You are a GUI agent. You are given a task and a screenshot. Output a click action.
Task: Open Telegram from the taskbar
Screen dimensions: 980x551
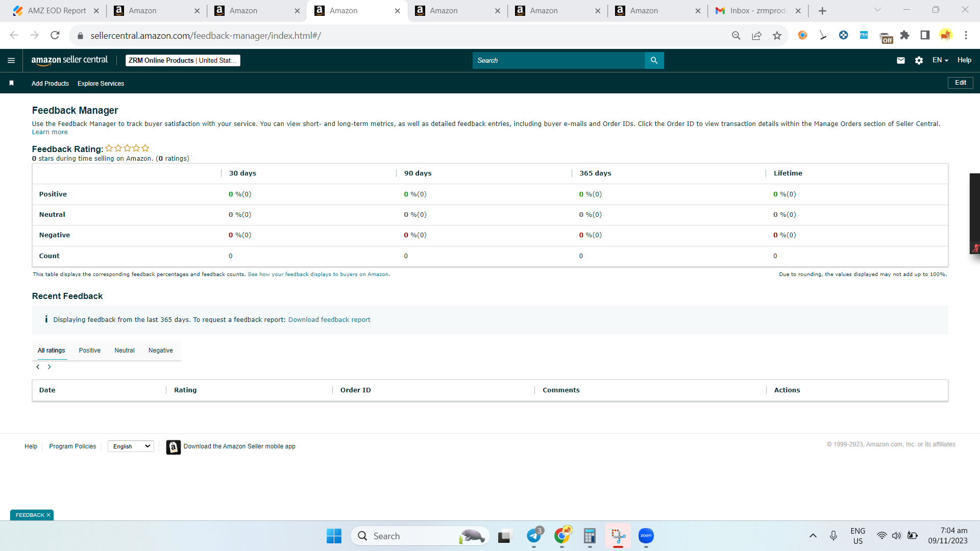point(534,536)
